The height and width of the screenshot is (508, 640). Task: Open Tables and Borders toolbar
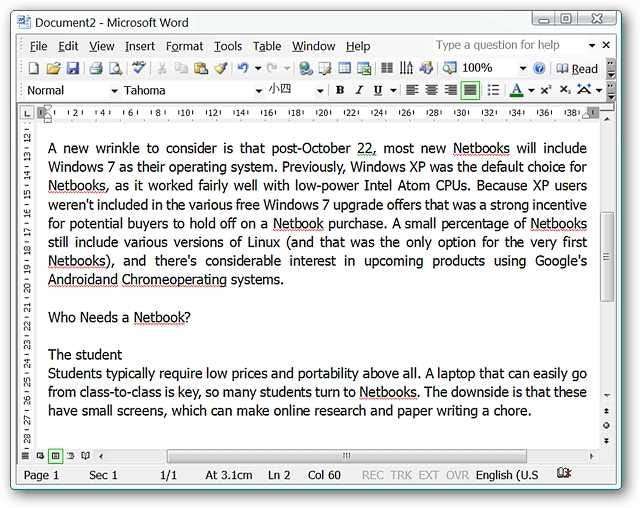pos(325,68)
